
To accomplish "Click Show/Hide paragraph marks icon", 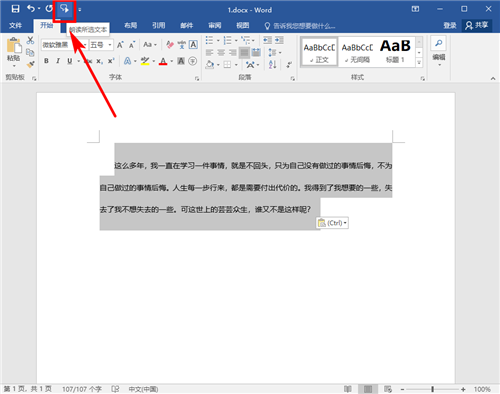I will [x=289, y=65].
